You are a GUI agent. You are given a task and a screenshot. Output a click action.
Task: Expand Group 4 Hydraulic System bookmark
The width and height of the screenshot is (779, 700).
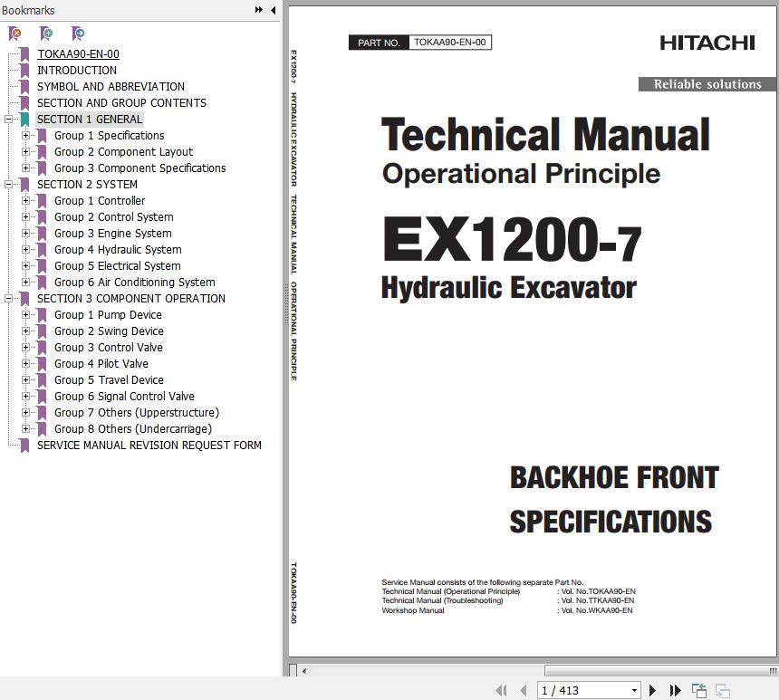(26, 249)
